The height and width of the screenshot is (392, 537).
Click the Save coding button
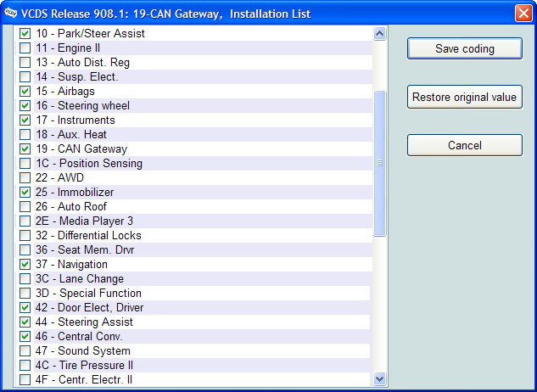[x=465, y=48]
